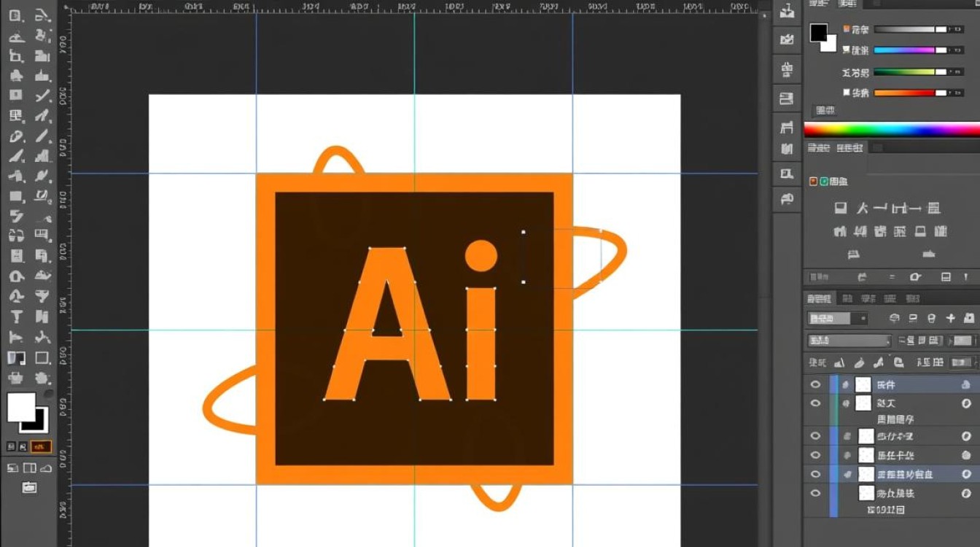Open the layer filter type dropdown
980x547 pixels.
tap(837, 319)
